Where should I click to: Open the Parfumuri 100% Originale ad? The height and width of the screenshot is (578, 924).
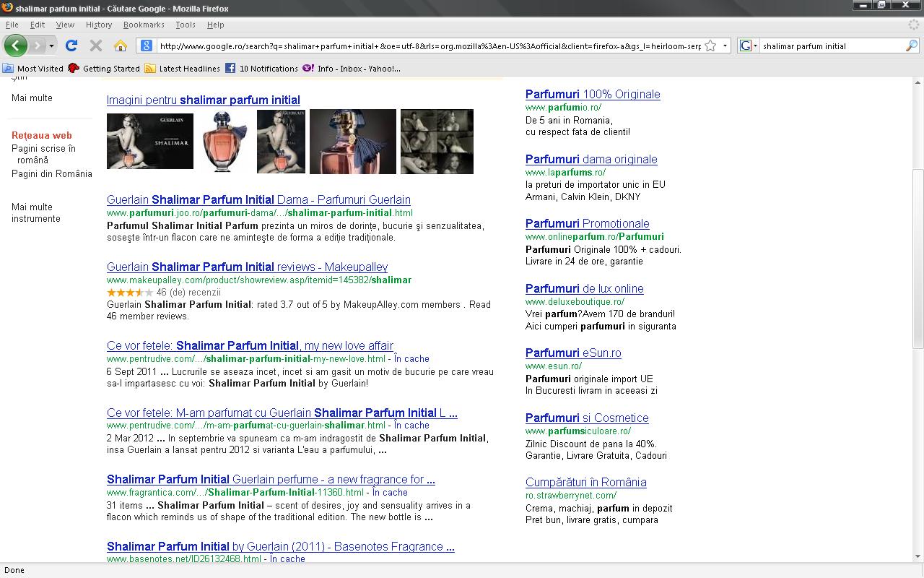593,94
